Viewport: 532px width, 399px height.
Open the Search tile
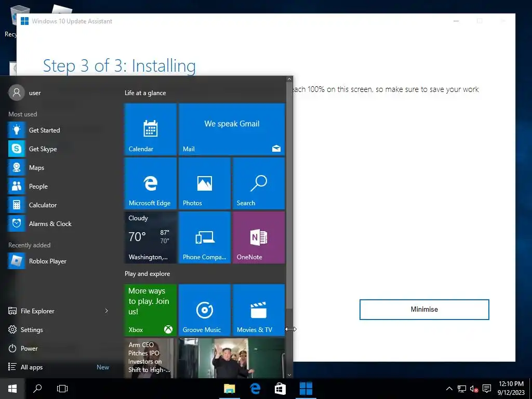(259, 183)
